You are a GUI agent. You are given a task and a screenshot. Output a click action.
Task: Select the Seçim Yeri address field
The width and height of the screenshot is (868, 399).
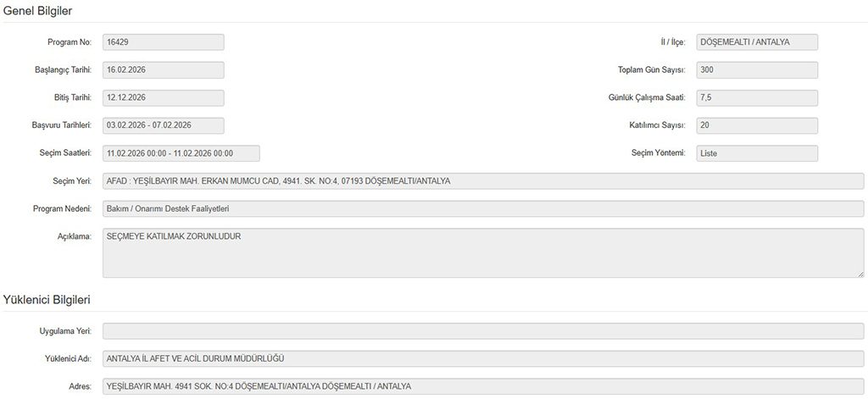[x=483, y=181]
